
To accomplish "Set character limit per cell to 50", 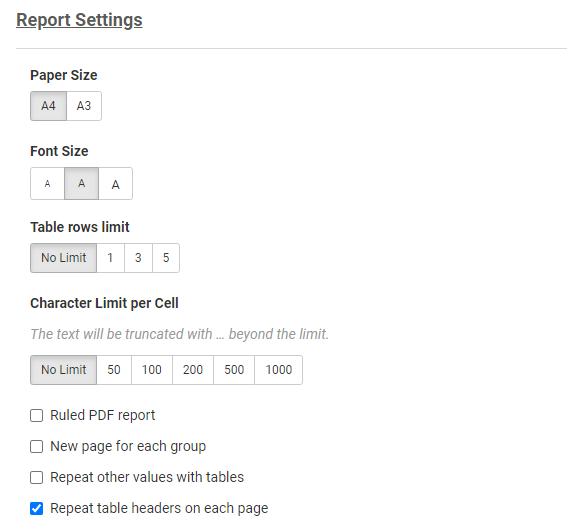I will point(114,370).
